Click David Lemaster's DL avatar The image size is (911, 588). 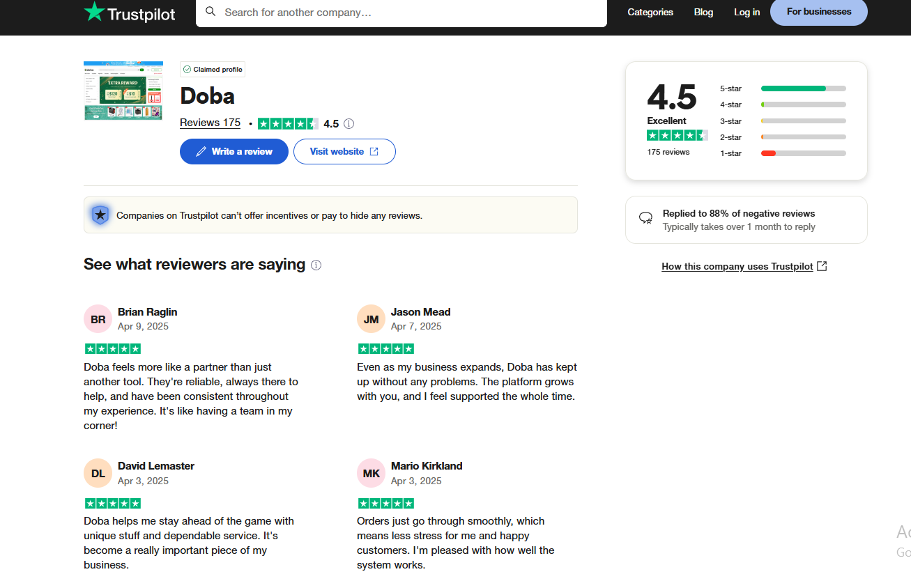pyautogui.click(x=98, y=474)
